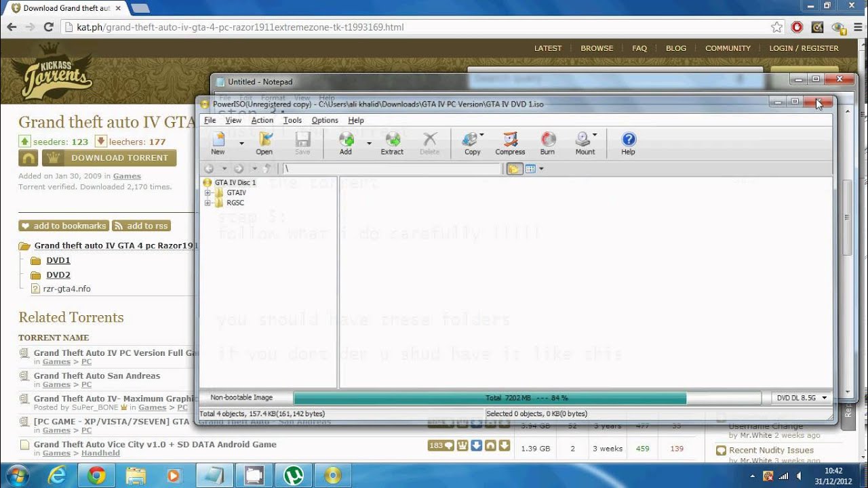The image size is (868, 488).
Task: Click the path address field in PowerISO
Action: tap(391, 169)
